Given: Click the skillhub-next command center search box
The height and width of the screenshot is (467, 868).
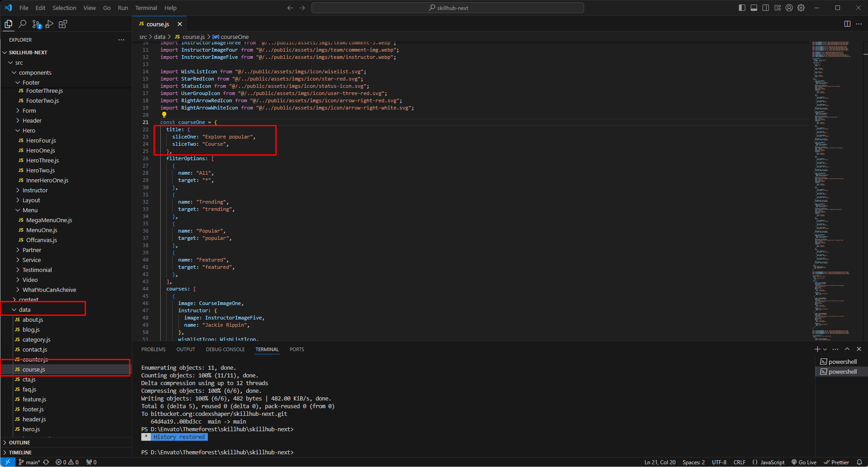Looking at the screenshot, I should click(x=447, y=8).
